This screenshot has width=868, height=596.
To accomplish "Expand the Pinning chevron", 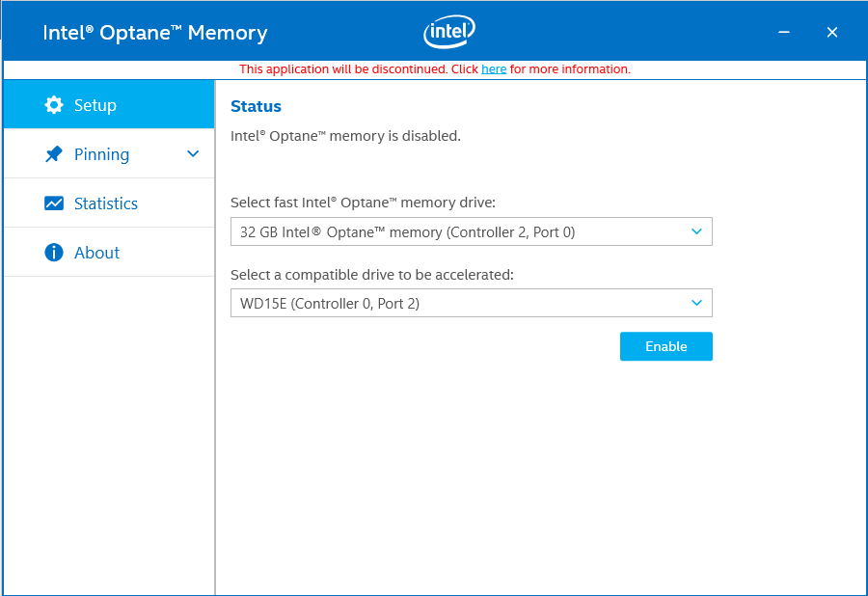I will click(193, 154).
